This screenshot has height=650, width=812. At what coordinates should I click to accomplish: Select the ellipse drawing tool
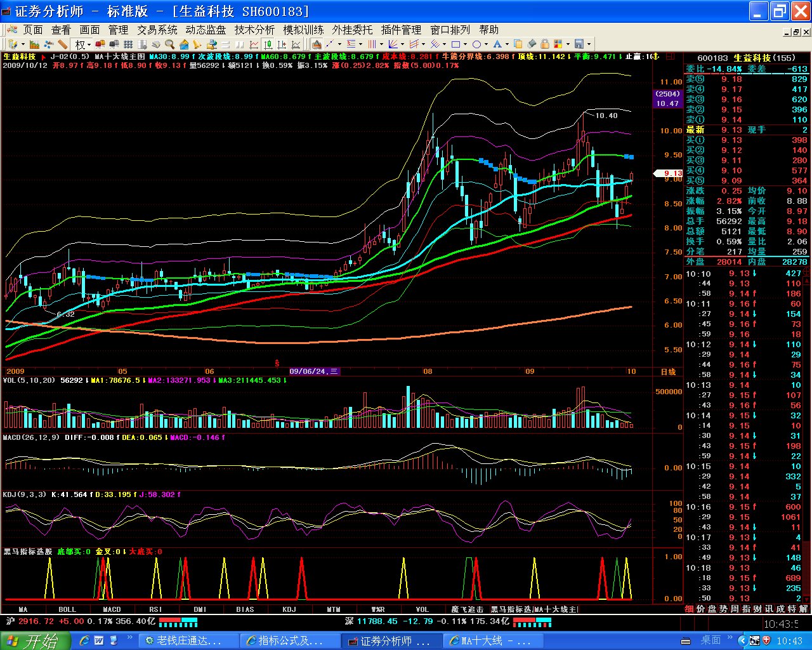(476, 44)
